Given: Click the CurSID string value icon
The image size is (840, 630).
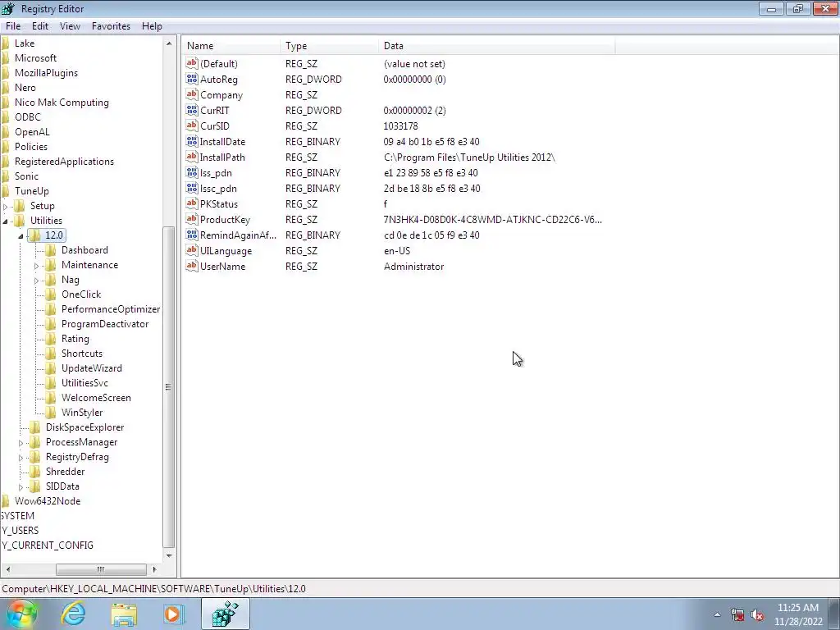Looking at the screenshot, I should 192,126.
